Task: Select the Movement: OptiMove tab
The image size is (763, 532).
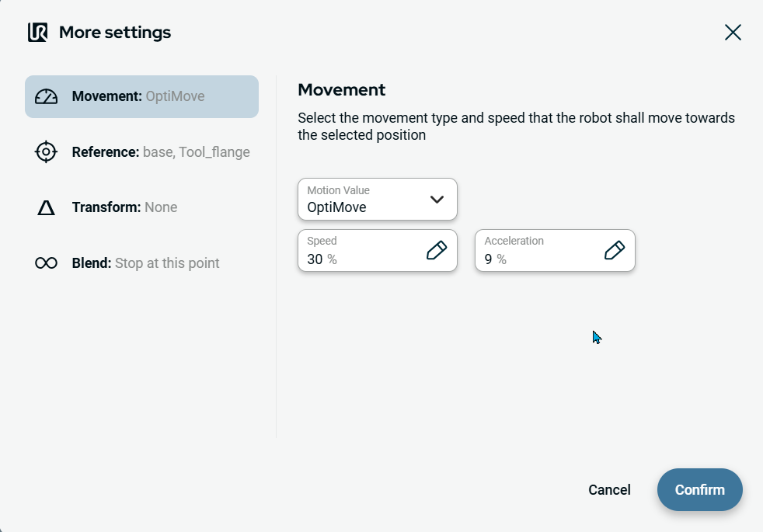Action: 141,96
